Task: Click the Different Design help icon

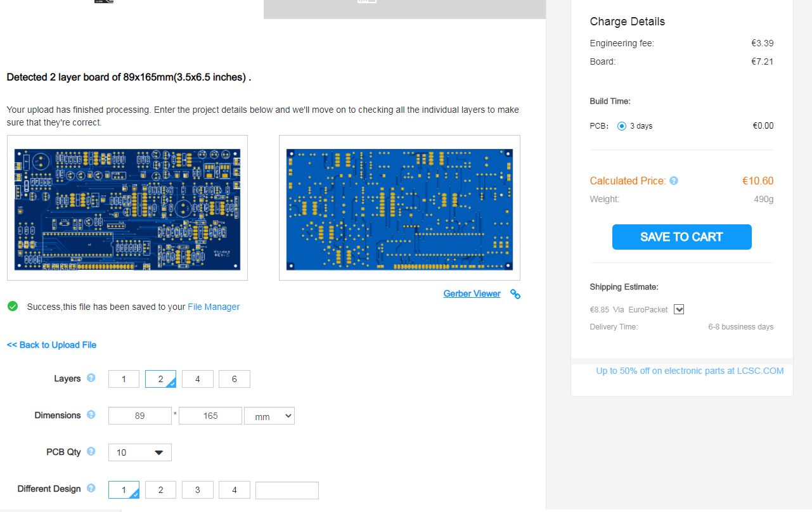Action: (91, 489)
